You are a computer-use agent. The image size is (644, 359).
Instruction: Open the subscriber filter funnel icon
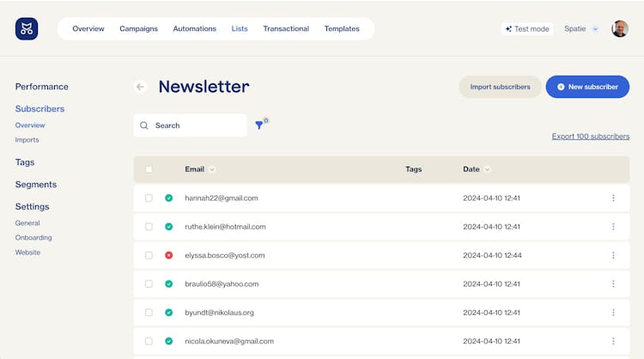tap(259, 125)
